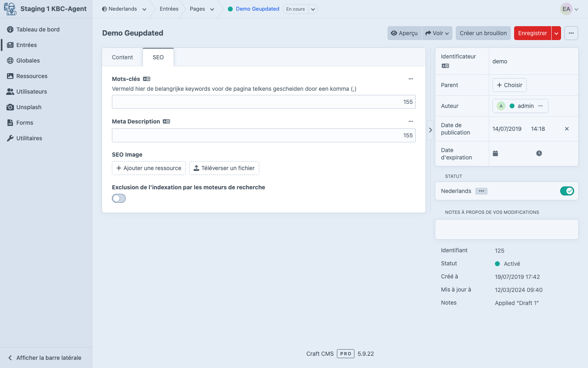The height and width of the screenshot is (368, 588).
Task: Collapse the sidebar via Afficher la barre latérale
Action: pos(46,358)
